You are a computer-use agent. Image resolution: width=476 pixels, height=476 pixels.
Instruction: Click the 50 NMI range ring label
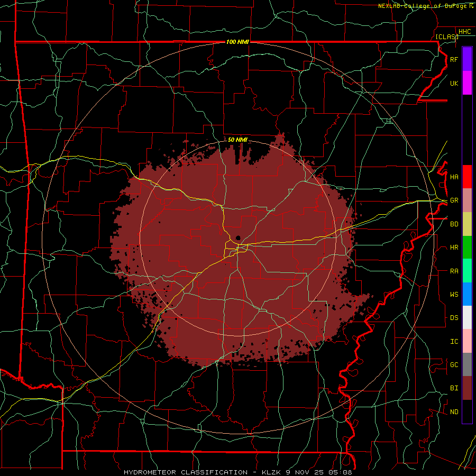coord(237,140)
